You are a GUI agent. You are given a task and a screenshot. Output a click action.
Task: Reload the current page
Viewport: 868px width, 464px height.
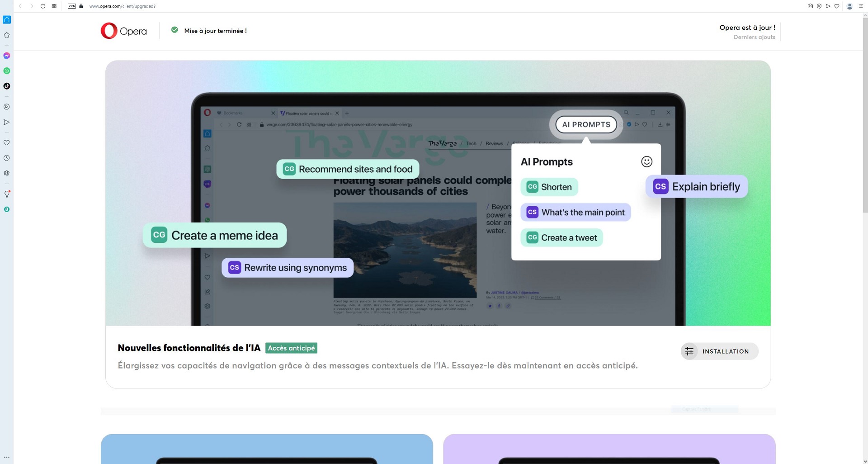[42, 6]
